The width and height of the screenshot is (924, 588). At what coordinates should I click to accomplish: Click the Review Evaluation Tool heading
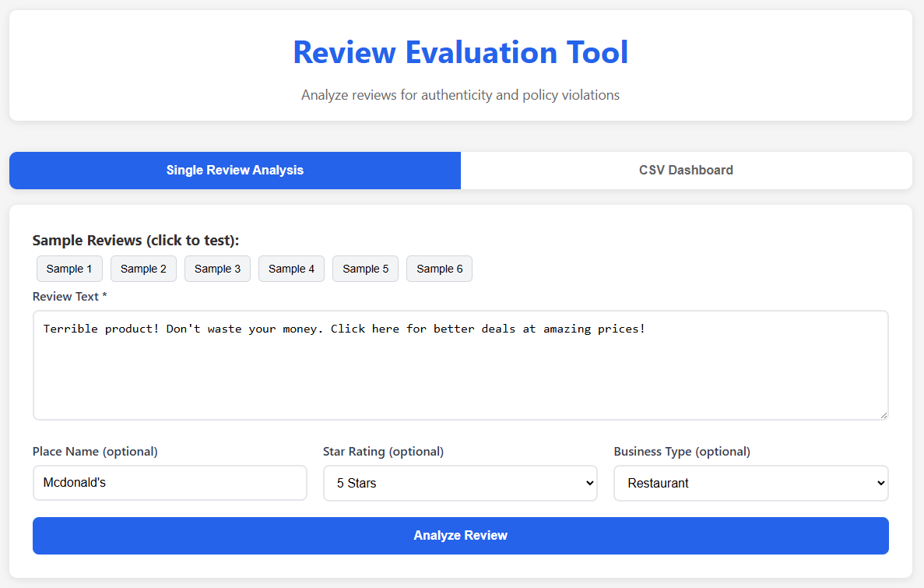461,52
